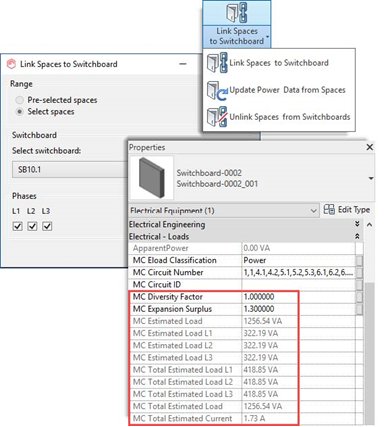Edit the MC Diversity Factor value field
Viewport: 389px width, 427px height.
tap(298, 297)
